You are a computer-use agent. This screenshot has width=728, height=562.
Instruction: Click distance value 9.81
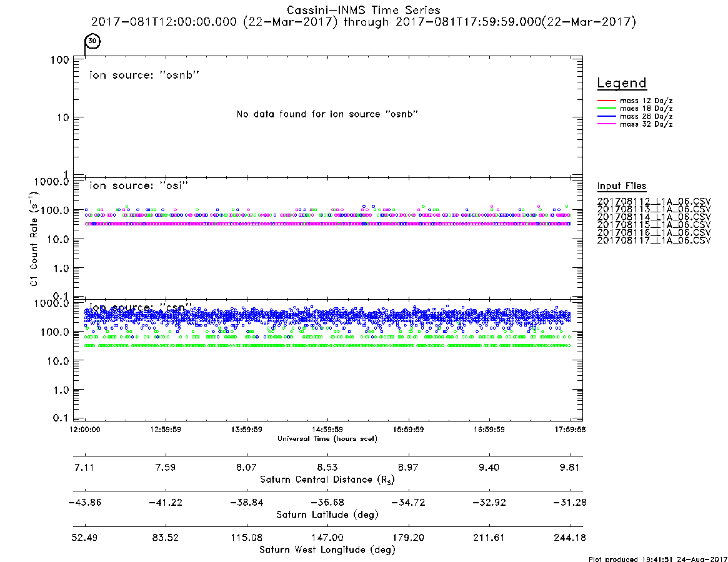tap(570, 467)
